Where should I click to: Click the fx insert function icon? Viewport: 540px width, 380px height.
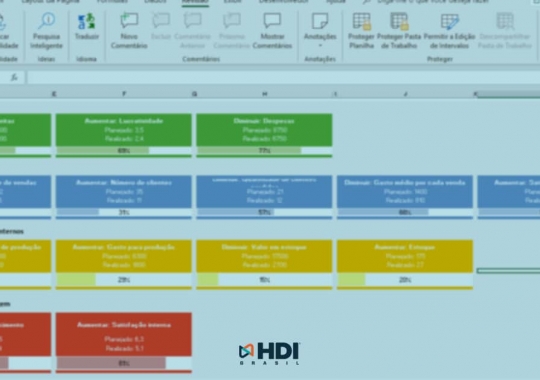(x=14, y=77)
